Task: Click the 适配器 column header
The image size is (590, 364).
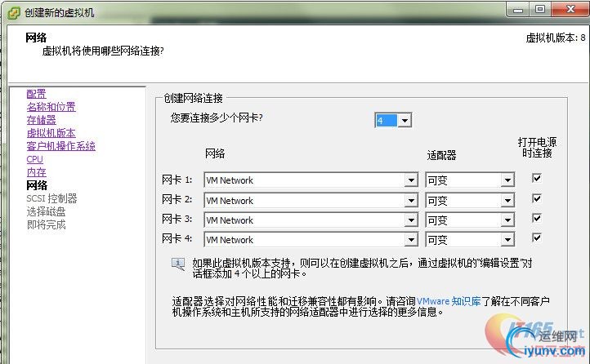Action: pos(441,155)
